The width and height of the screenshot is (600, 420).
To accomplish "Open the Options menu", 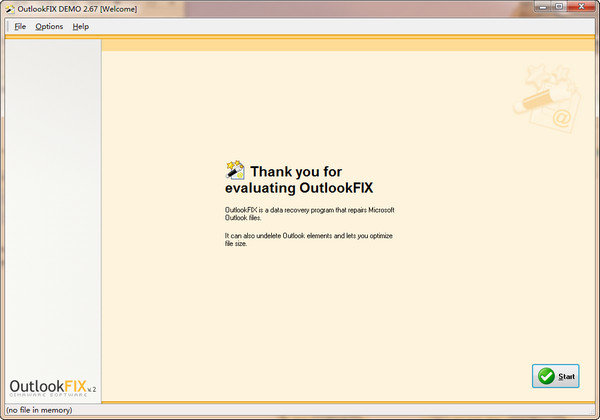I will click(49, 26).
